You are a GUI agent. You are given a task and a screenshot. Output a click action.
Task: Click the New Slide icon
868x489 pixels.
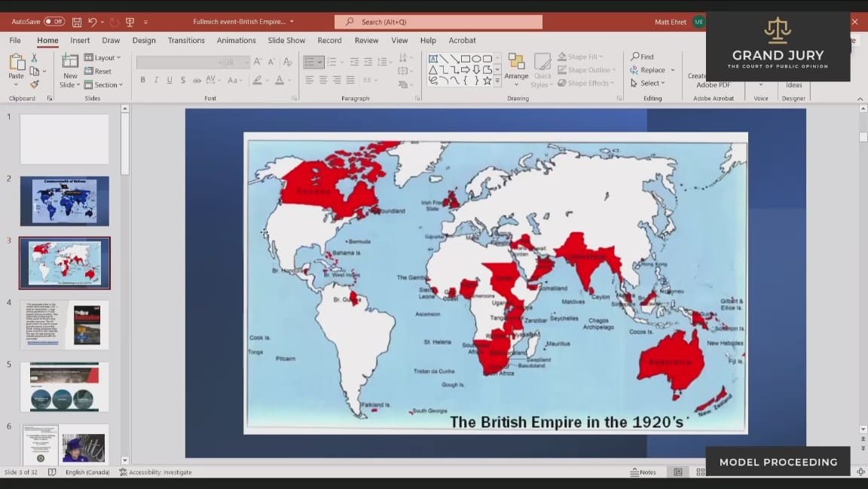click(70, 70)
